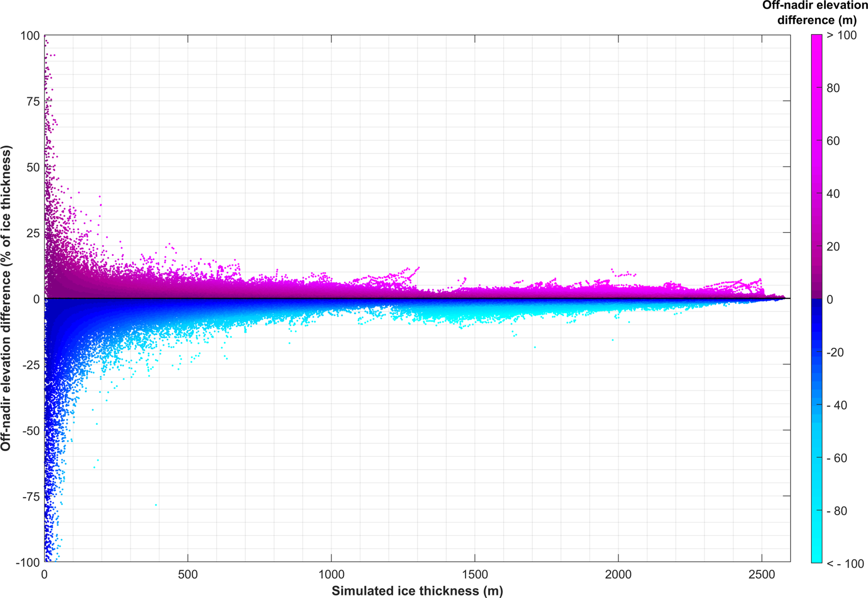Click the '> 100' colorbar label
The width and height of the screenshot is (868, 598).
(x=841, y=35)
